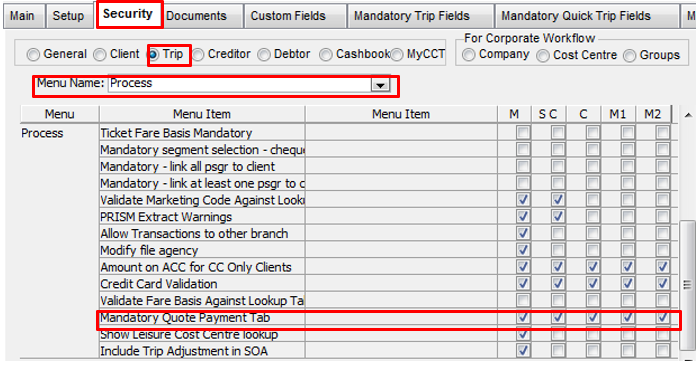Screen dimensions: 700x367
Task: Pick the Cashbook radio option
Action: point(325,55)
